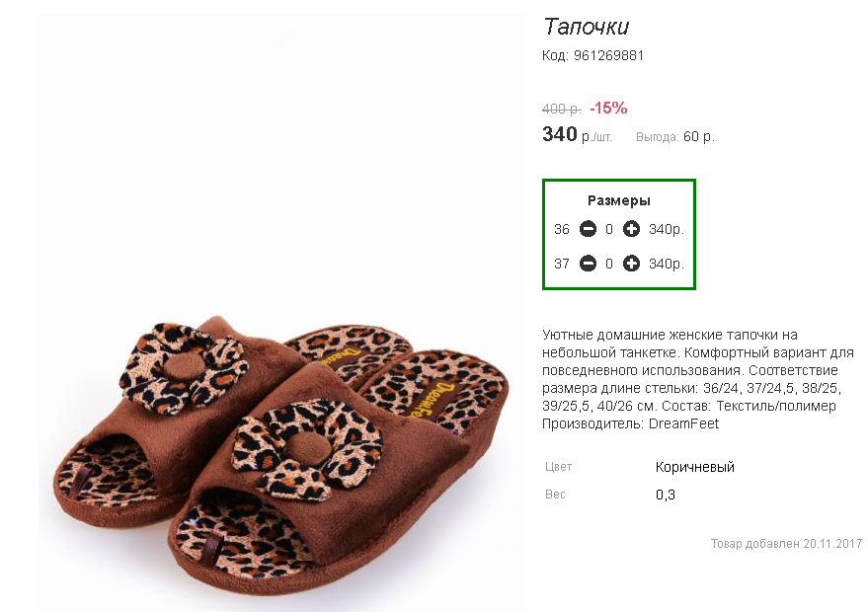
Task: Click the Коричневый color value
Action: [695, 467]
